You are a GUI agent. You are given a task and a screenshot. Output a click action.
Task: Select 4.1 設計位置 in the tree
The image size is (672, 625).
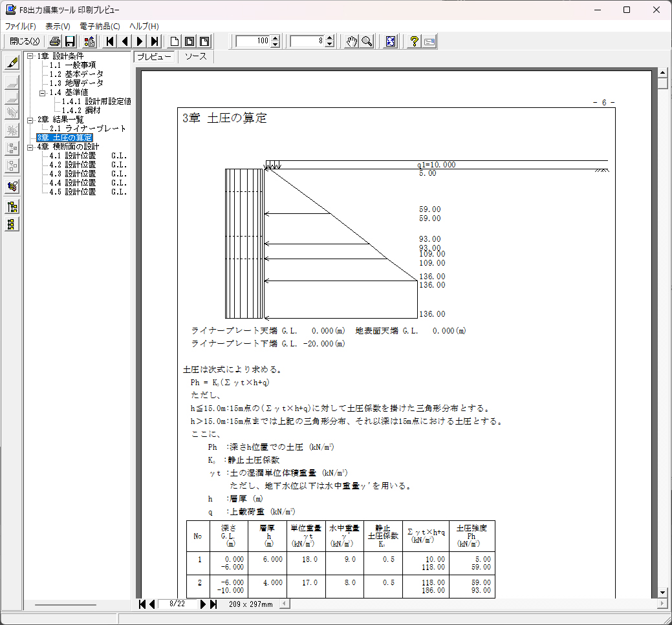coord(88,156)
